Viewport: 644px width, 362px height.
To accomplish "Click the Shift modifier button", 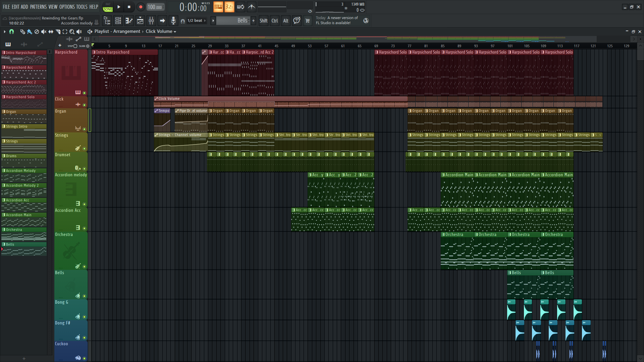I will pyautogui.click(x=264, y=21).
